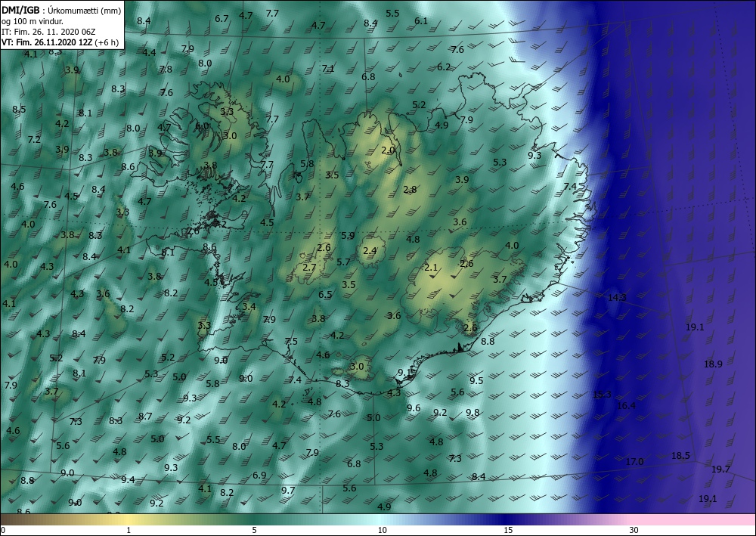Click the 9.7 value near the bottom edge
Image resolution: width=756 pixels, height=536 pixels.
tap(288, 490)
